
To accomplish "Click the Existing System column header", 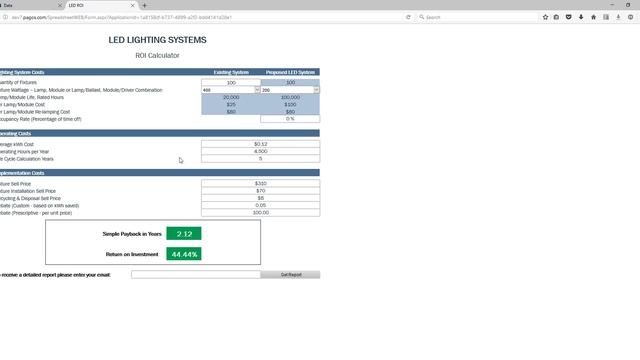I will pyautogui.click(x=231, y=72).
